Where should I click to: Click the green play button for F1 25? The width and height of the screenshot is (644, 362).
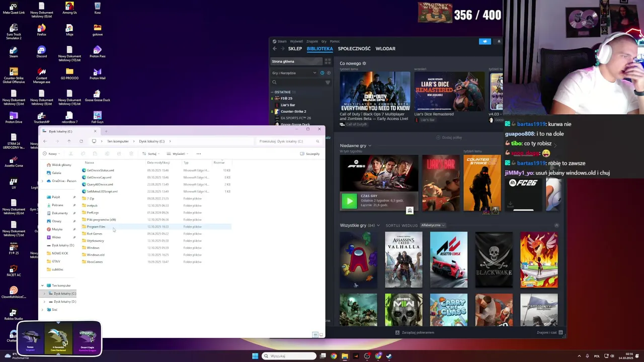coord(349,201)
